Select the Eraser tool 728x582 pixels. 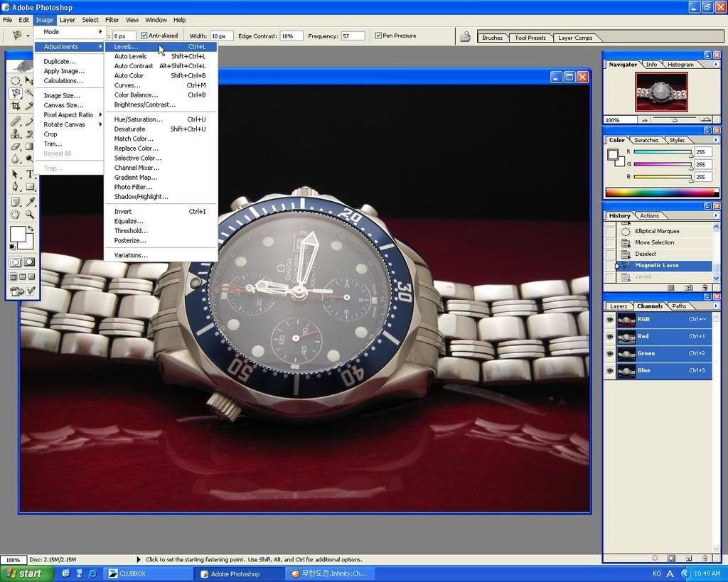(x=16, y=146)
